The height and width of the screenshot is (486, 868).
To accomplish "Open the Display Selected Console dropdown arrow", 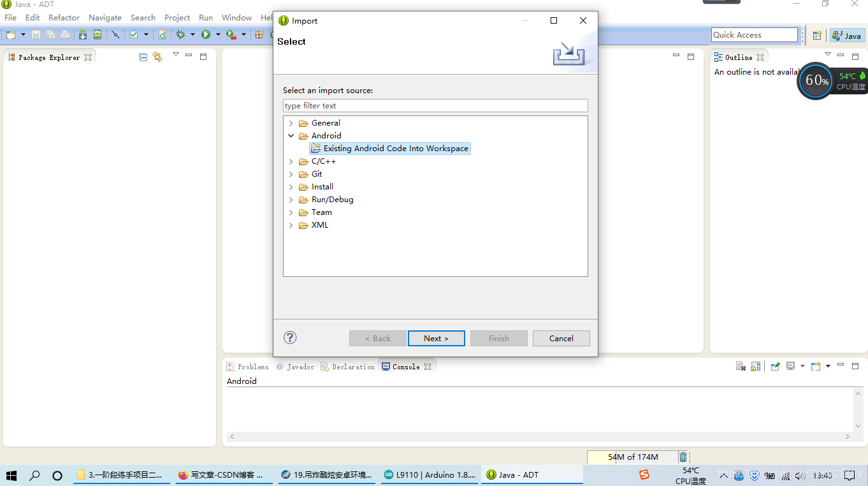I will click(802, 366).
